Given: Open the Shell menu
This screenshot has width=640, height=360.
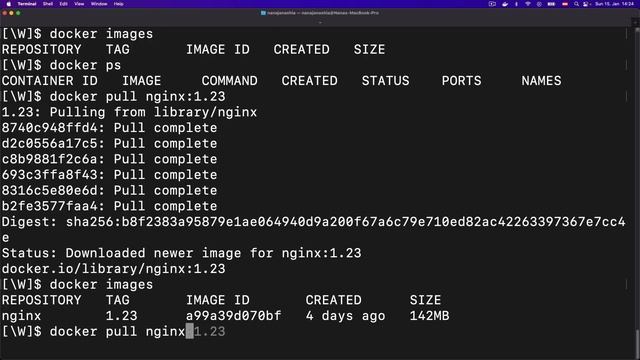Looking at the screenshot, I should tap(48, 4).
